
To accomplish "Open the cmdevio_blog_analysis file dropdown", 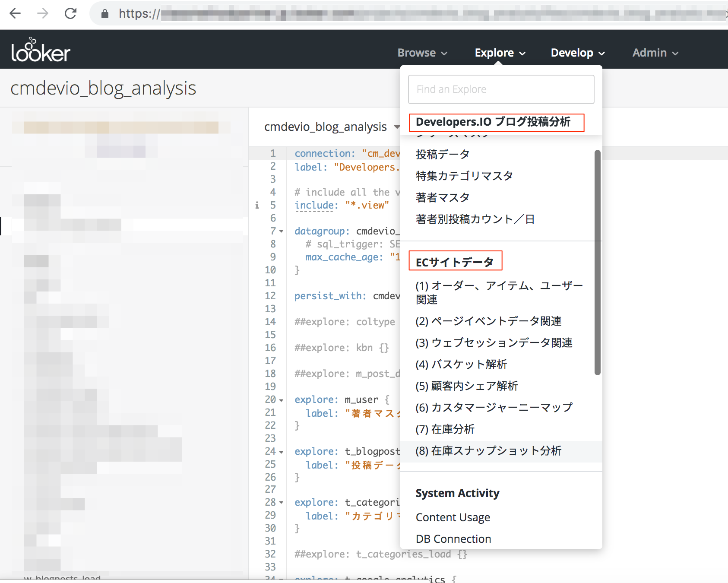I will point(396,127).
